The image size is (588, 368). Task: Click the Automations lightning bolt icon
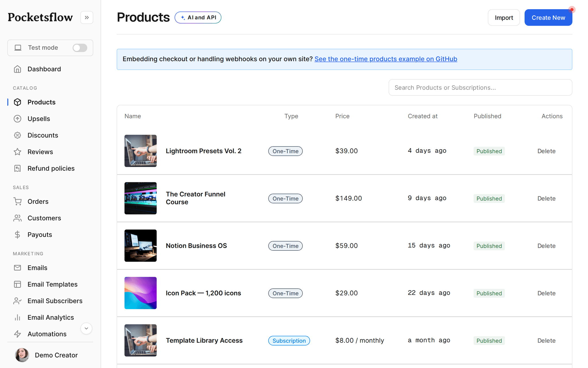click(x=18, y=334)
